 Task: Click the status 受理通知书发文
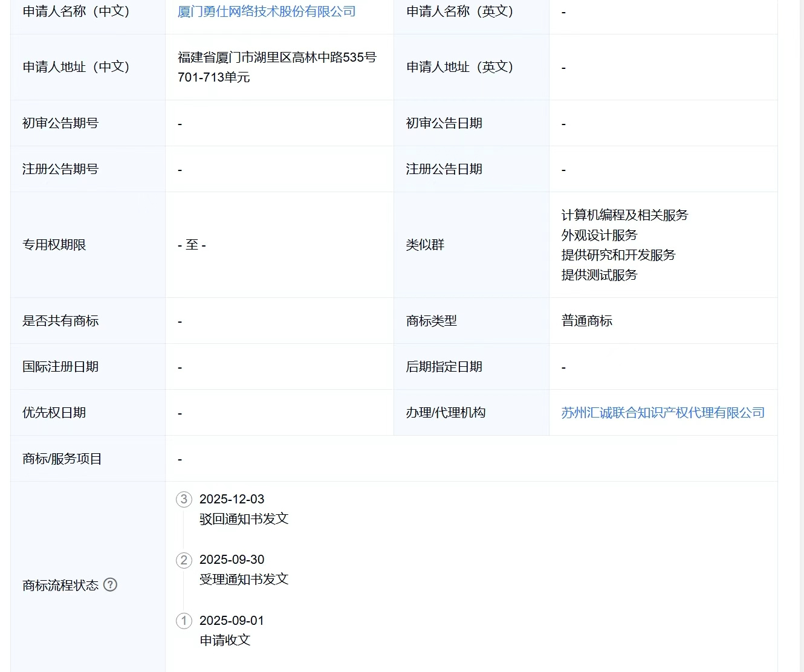(244, 580)
